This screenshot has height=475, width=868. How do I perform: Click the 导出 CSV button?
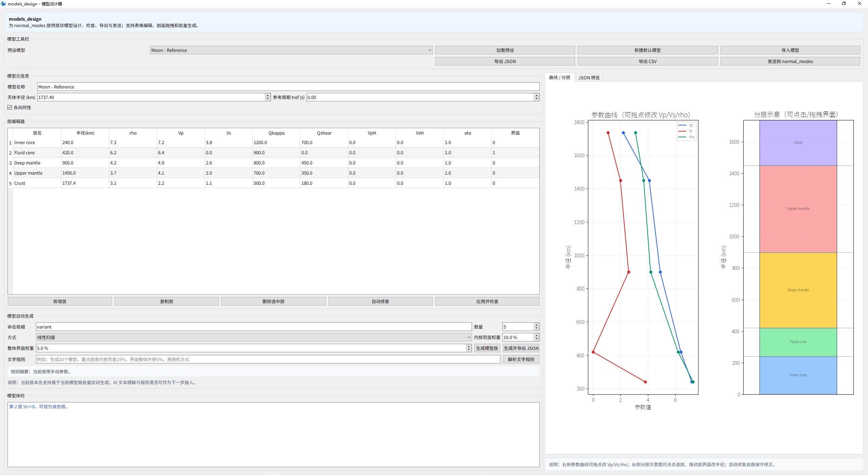point(648,61)
